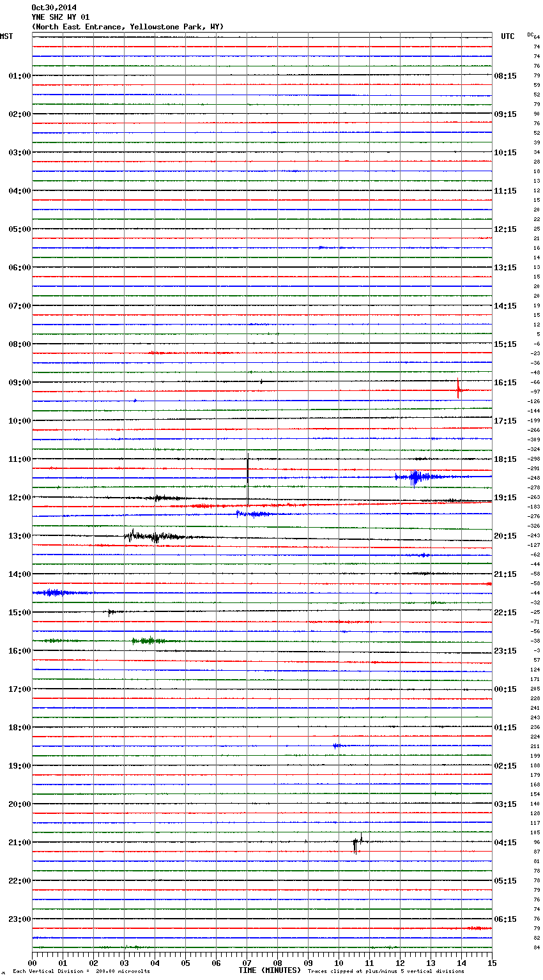Viewport: 543px width, 980px height.
Task: Select the station code 'YNE SHZ WY 01'
Action: (61, 17)
